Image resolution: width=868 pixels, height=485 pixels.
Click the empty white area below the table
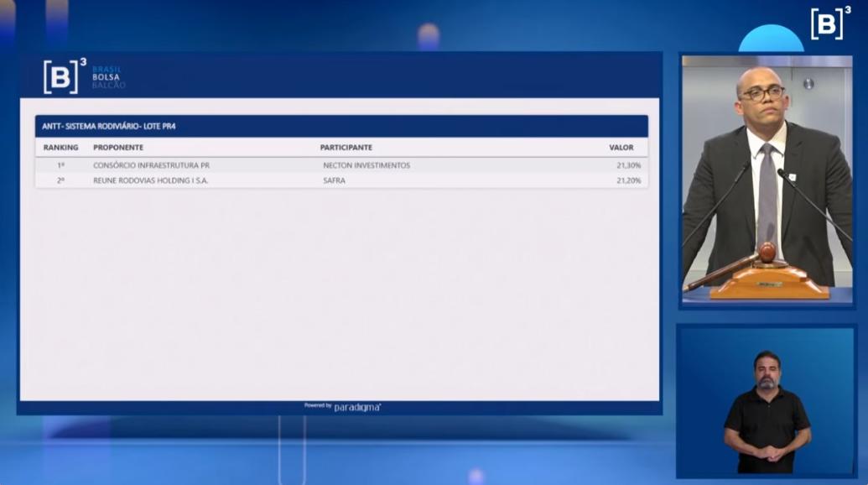point(341,294)
